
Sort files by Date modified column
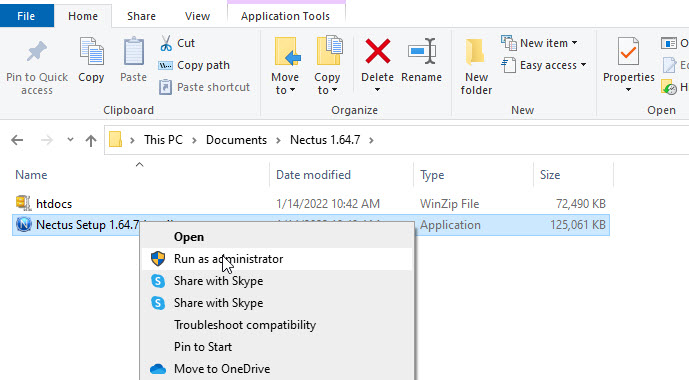point(313,175)
